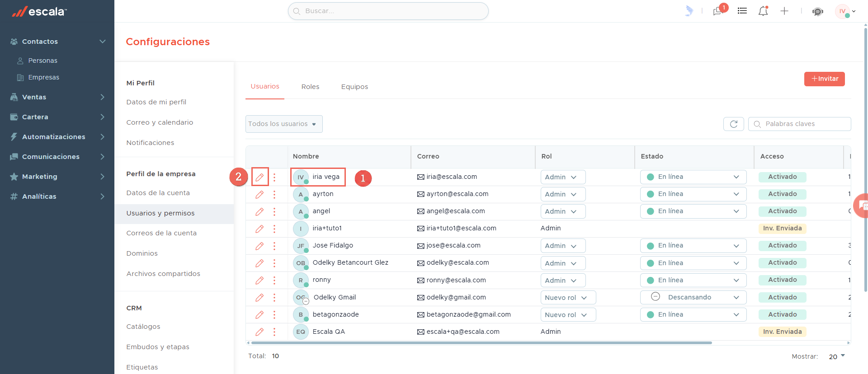The height and width of the screenshot is (374, 868).
Task: Click the page vertical scrollbar
Action: (866, 160)
